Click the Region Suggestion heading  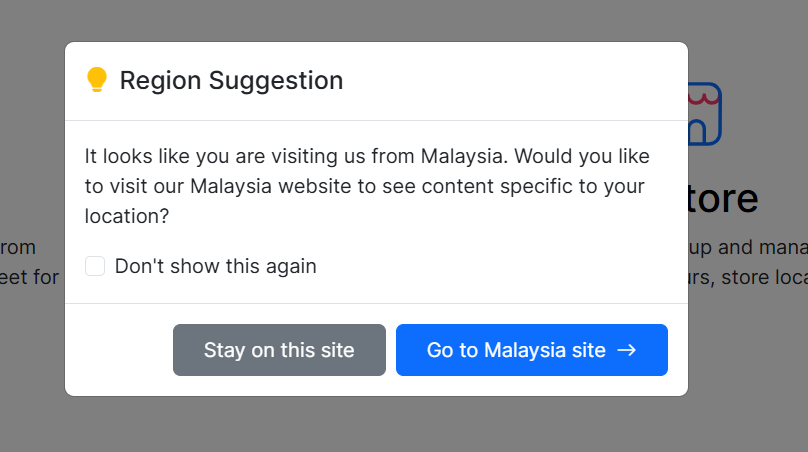click(x=231, y=80)
